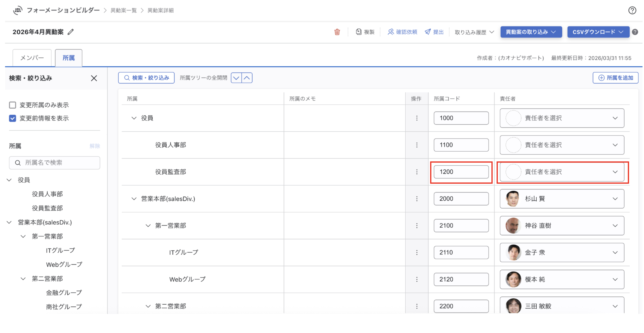The height and width of the screenshot is (333, 644).
Task: Click the pencil icon beside 2026年4月異動案
Action: 71,32
